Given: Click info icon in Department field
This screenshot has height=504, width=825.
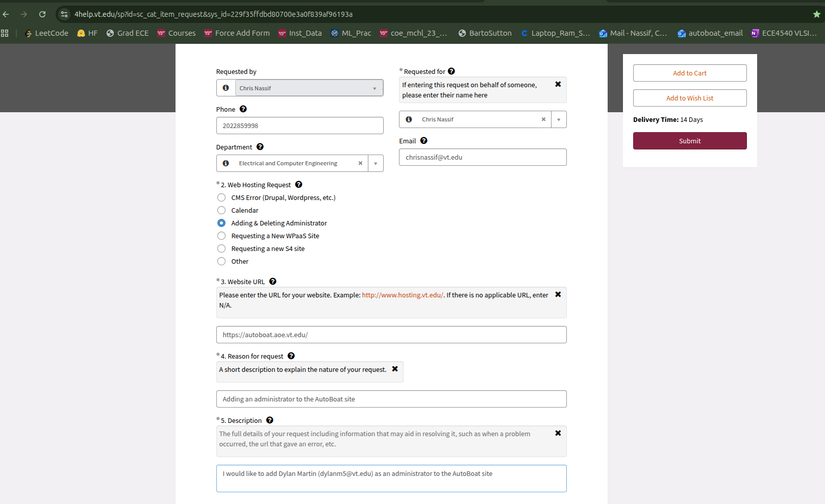Looking at the screenshot, I should click(x=226, y=163).
